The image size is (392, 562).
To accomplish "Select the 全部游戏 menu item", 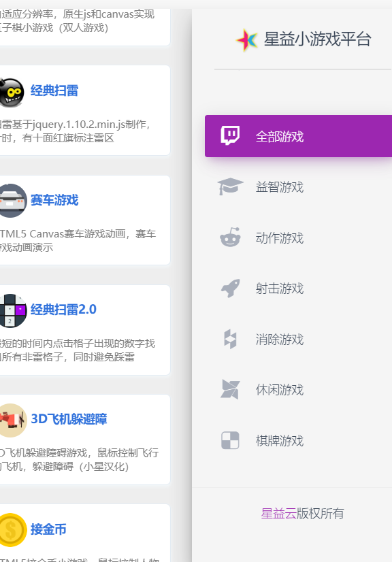I will pyautogui.click(x=298, y=136).
